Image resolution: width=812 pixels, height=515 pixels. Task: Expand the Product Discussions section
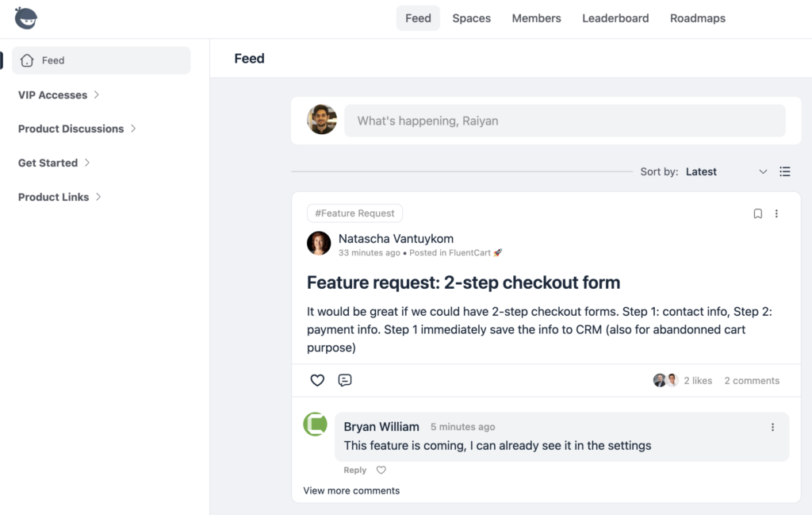pyautogui.click(x=78, y=129)
